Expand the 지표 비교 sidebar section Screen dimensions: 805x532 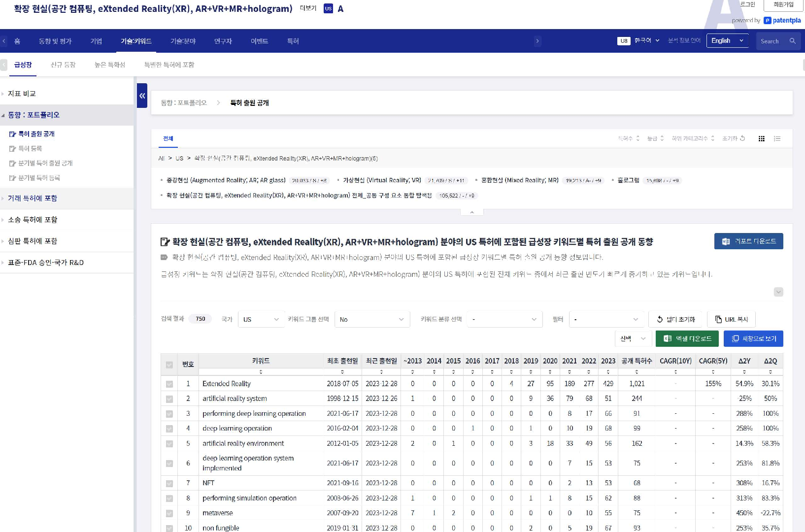click(x=22, y=94)
